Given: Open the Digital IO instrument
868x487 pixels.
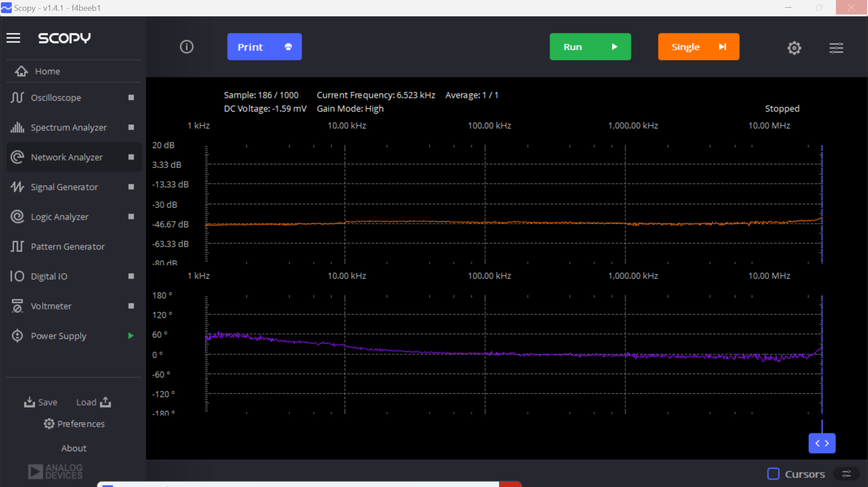Looking at the screenshot, I should [x=74, y=276].
